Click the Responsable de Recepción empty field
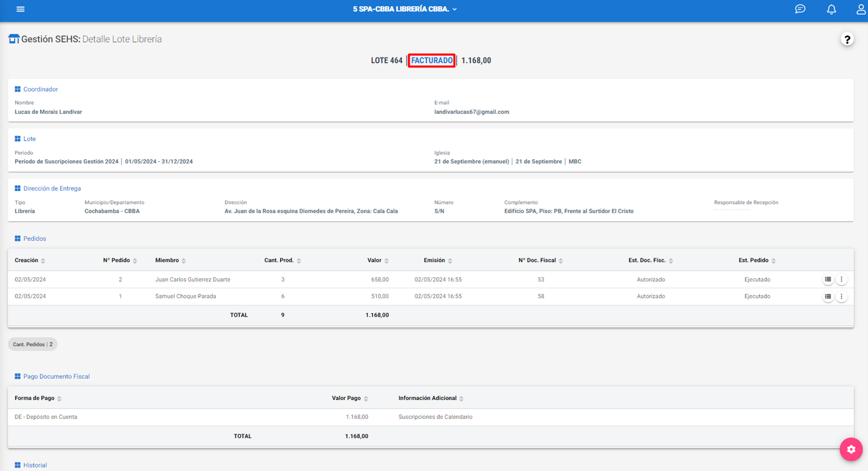Screen dimensions: 868x471 click(732, 210)
